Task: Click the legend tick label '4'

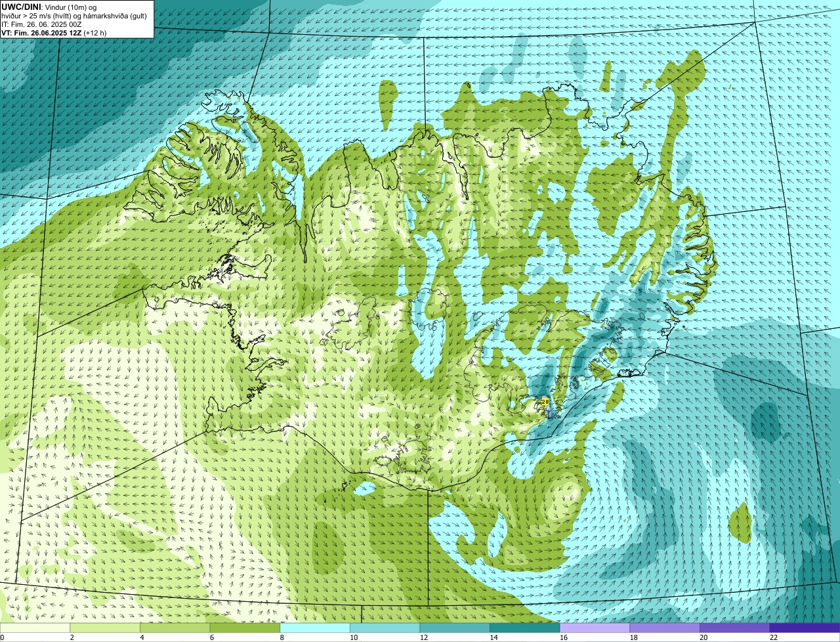Action: coord(142,637)
